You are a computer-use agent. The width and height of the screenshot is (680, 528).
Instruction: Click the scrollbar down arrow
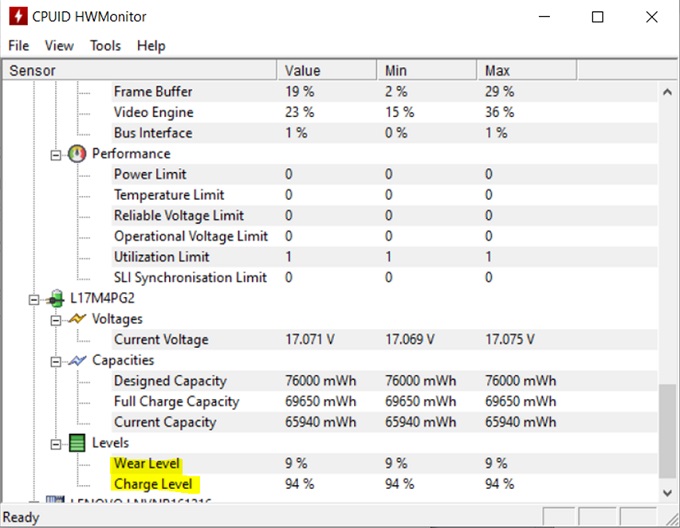coord(667,492)
